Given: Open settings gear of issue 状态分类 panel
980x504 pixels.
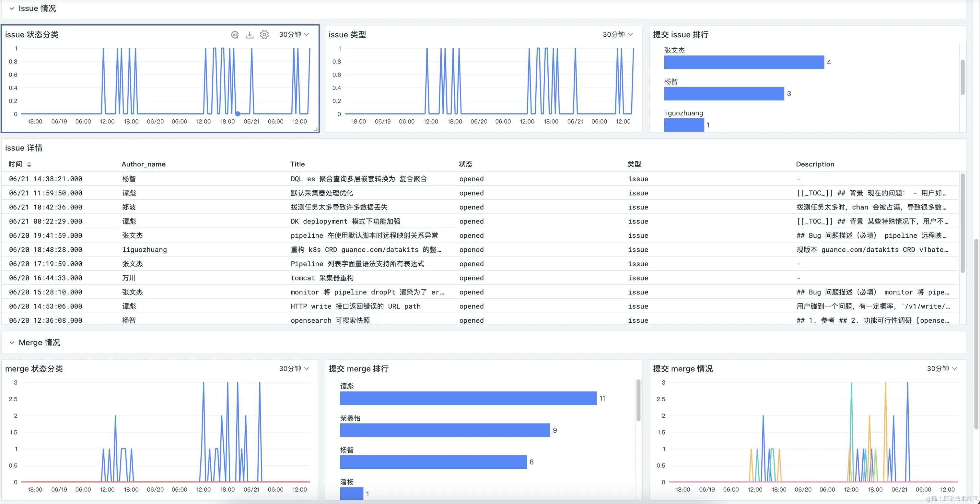Looking at the screenshot, I should tap(264, 35).
